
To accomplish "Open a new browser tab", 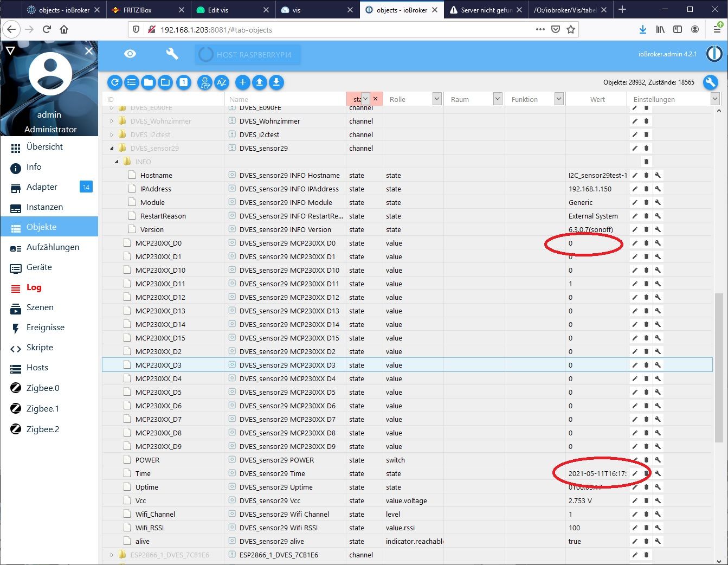I will click(622, 10).
